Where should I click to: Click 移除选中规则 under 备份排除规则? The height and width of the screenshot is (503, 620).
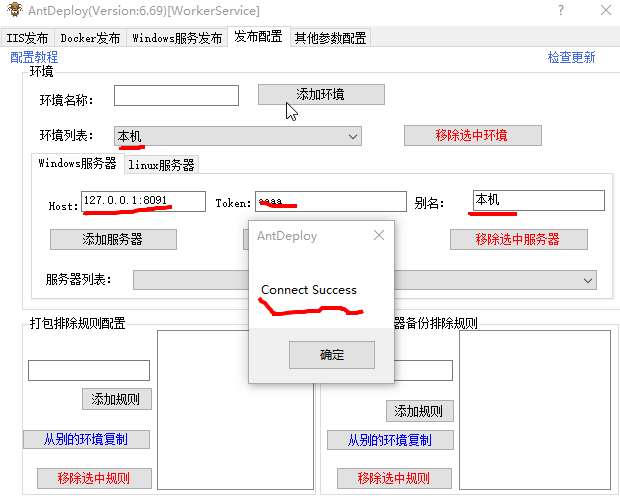tap(394, 478)
